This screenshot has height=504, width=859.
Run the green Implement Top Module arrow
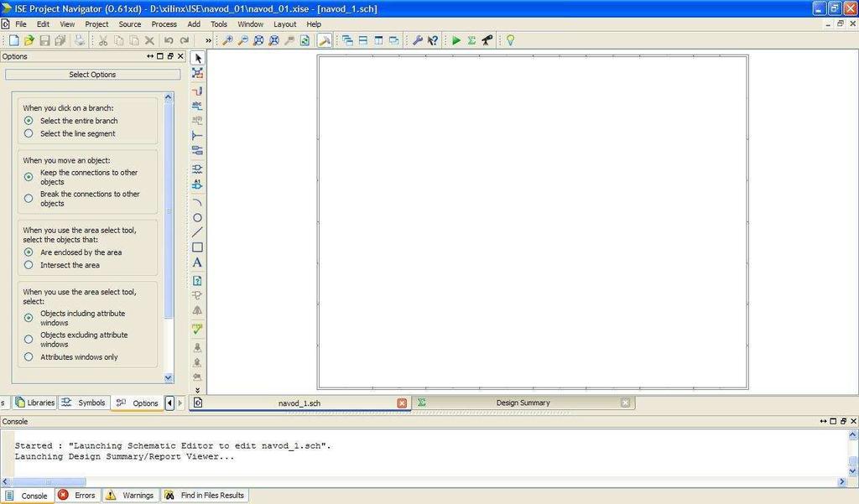pyautogui.click(x=456, y=40)
